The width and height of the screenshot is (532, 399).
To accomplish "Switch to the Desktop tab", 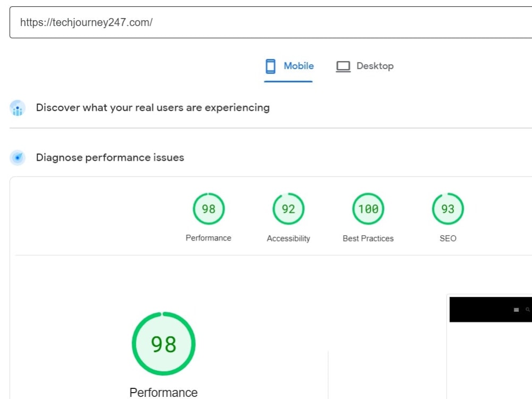I will tap(365, 66).
